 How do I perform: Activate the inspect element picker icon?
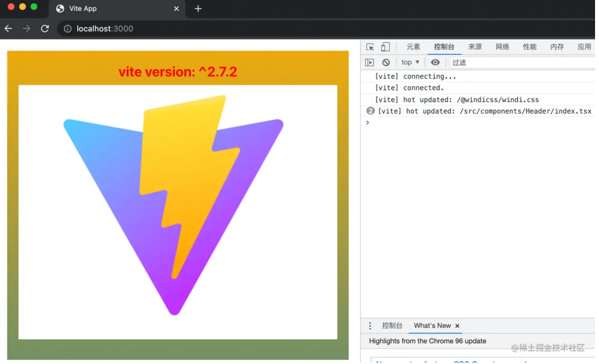370,47
